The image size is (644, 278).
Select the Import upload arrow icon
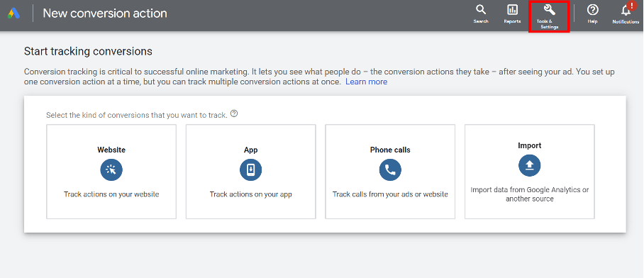pyautogui.click(x=529, y=165)
